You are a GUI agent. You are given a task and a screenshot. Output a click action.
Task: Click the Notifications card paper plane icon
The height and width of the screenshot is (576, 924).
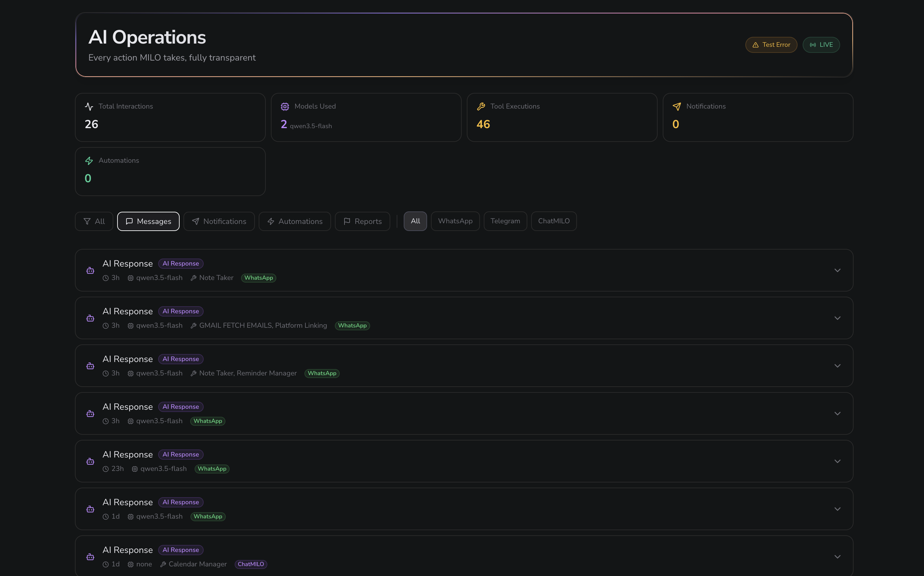(x=677, y=107)
